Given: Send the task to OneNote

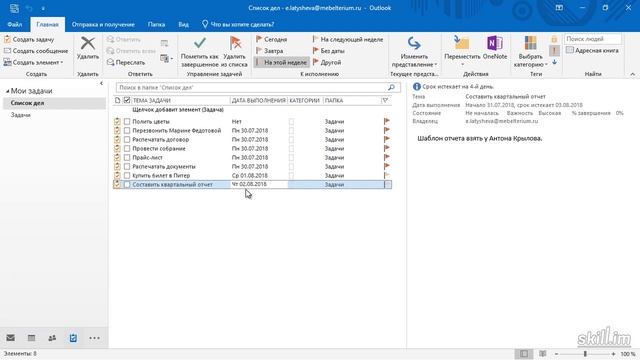Looking at the screenshot, I should (495, 48).
